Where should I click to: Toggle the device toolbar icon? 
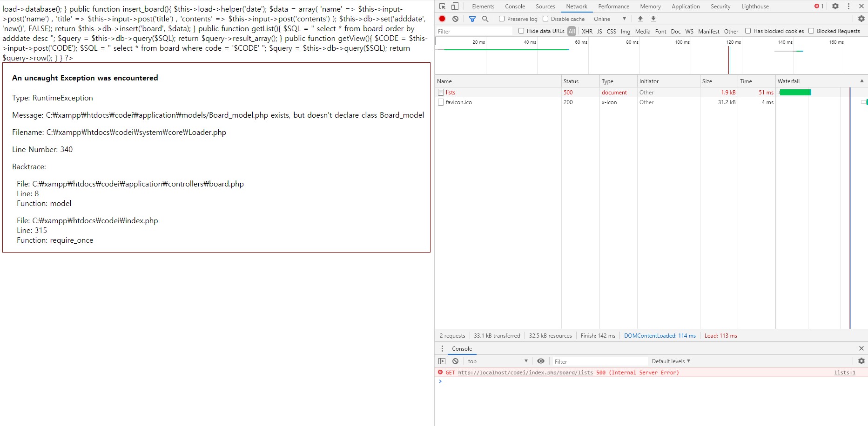coord(455,7)
